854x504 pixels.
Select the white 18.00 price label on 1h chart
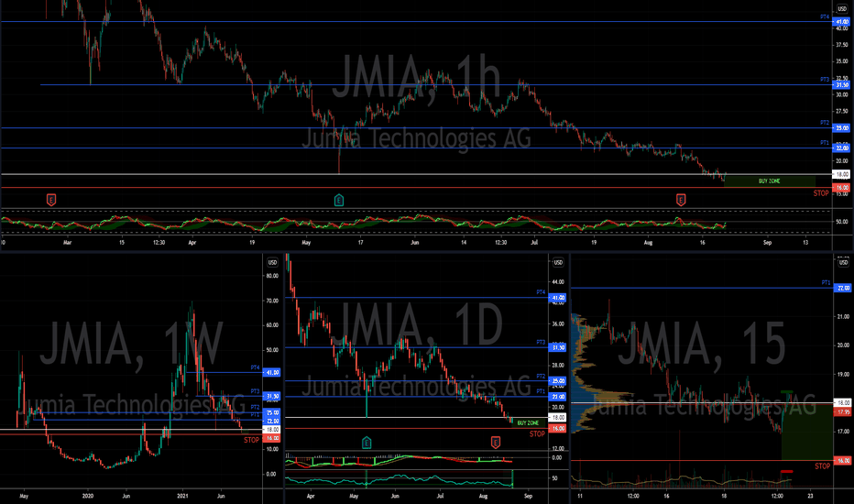point(841,174)
